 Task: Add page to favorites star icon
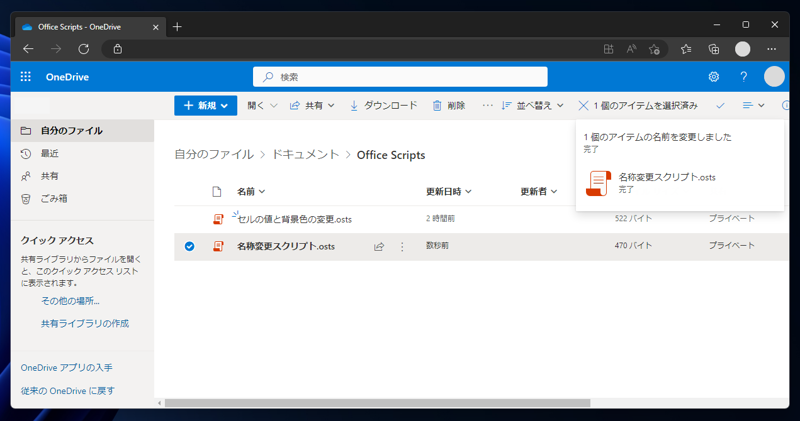point(654,49)
